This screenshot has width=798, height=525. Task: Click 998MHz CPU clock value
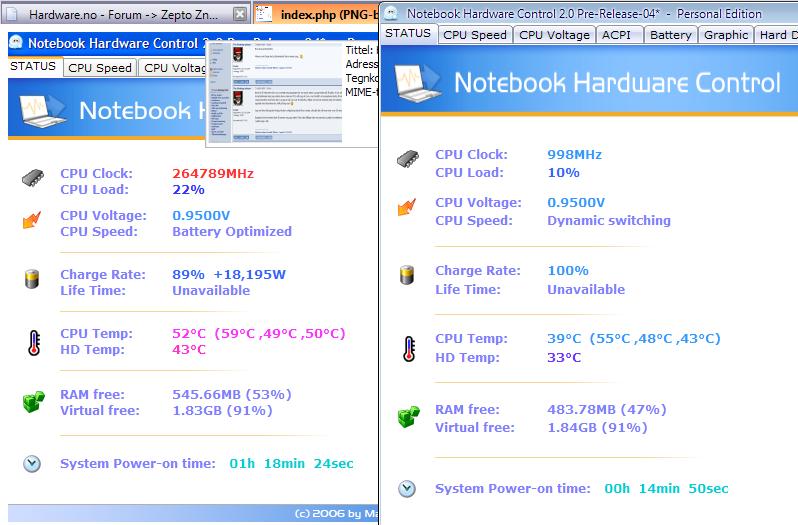click(575, 155)
